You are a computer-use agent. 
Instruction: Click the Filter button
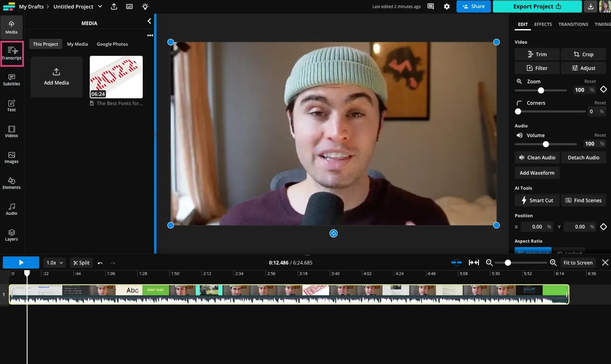(x=537, y=68)
